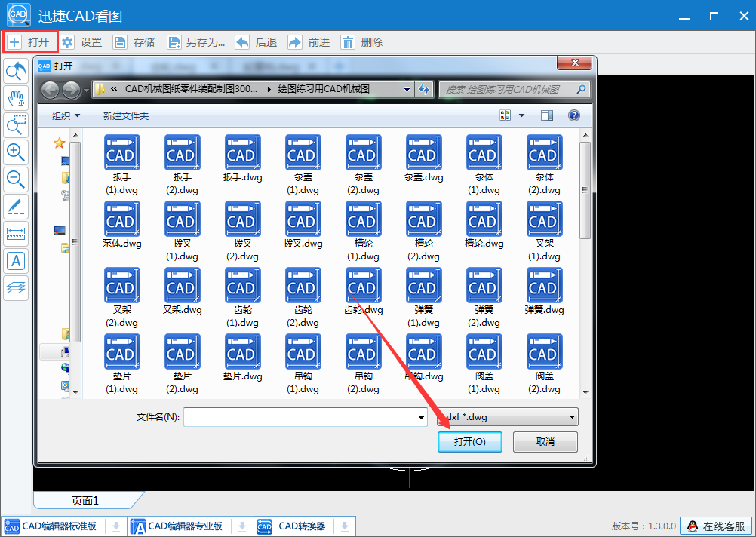Click the help question mark icon

[573, 115]
